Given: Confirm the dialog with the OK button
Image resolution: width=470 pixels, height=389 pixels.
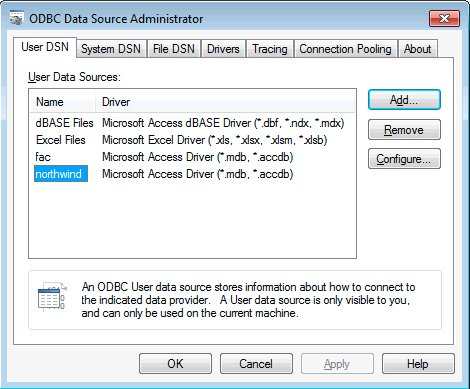Looking at the screenshot, I should [x=175, y=364].
